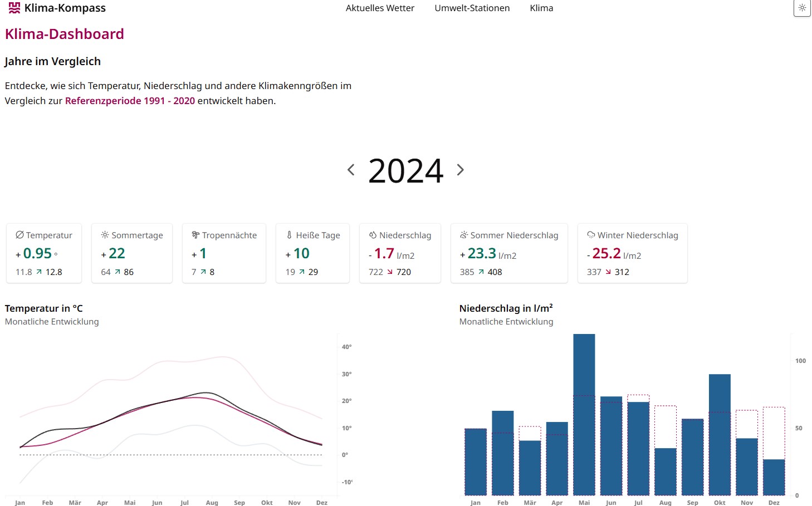Click the Heiße Tage thermometer icon
This screenshot has height=506, width=812.
(x=289, y=235)
